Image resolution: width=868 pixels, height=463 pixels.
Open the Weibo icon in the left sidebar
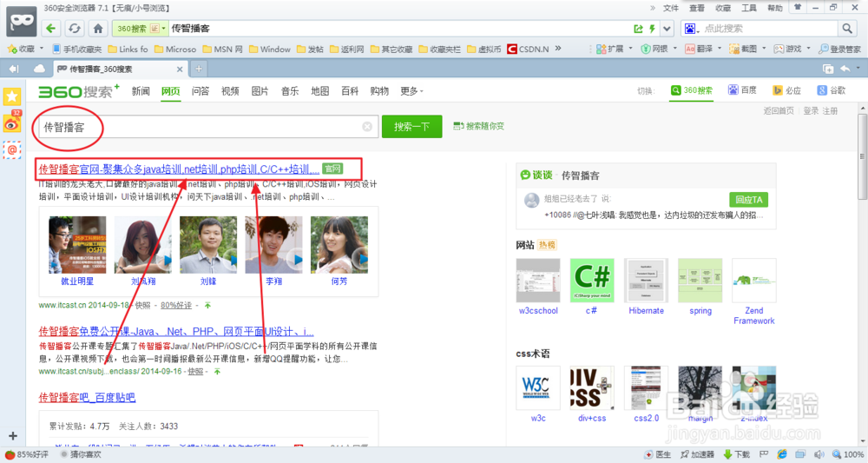point(11,123)
